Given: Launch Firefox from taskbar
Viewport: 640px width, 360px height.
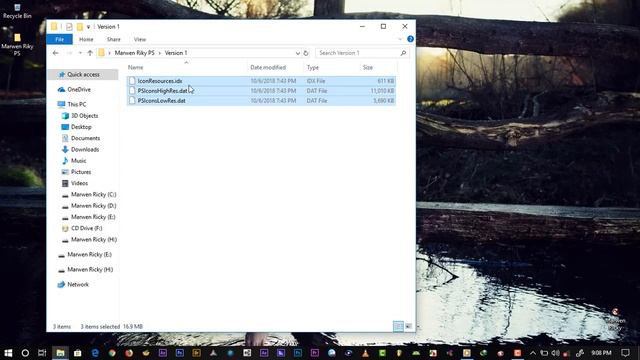Looking at the screenshot, I should pyautogui.click(x=129, y=353).
